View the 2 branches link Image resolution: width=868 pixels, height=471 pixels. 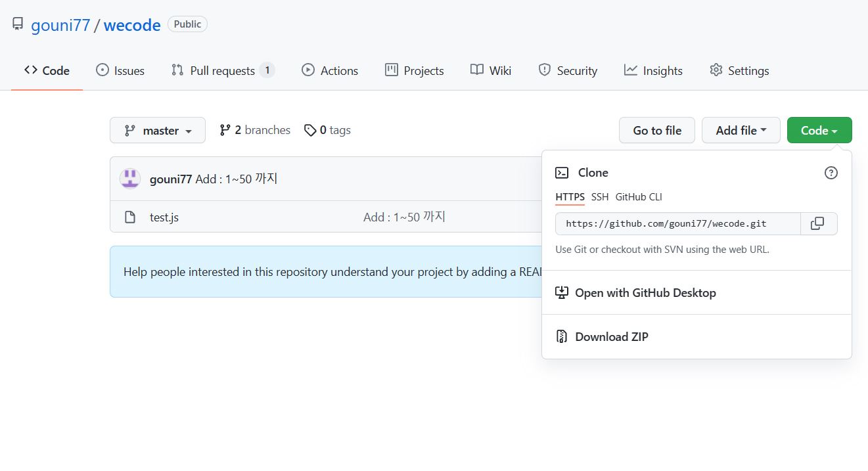(255, 130)
